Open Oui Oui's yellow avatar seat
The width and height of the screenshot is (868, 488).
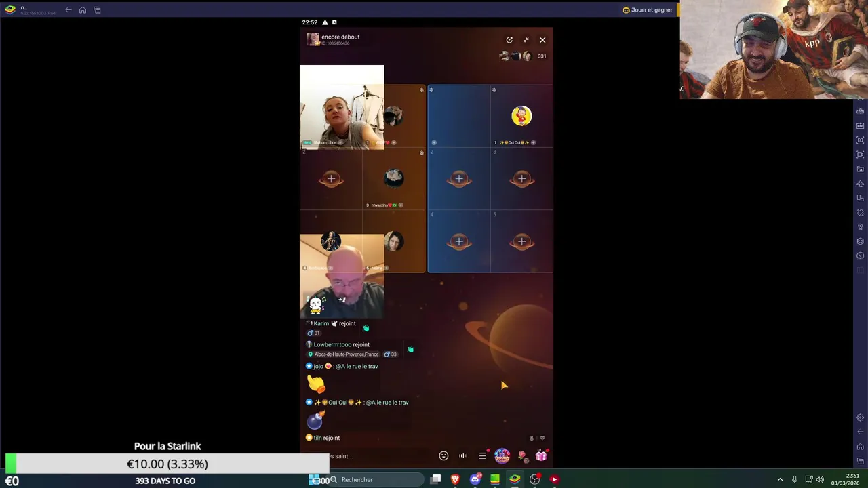pyautogui.click(x=521, y=116)
